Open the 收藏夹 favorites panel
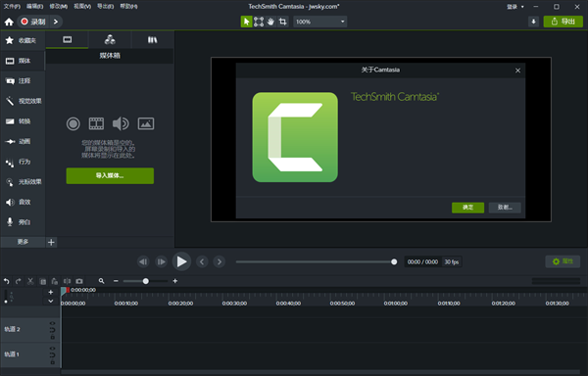Viewport: 588px width, 376px height. click(x=23, y=40)
